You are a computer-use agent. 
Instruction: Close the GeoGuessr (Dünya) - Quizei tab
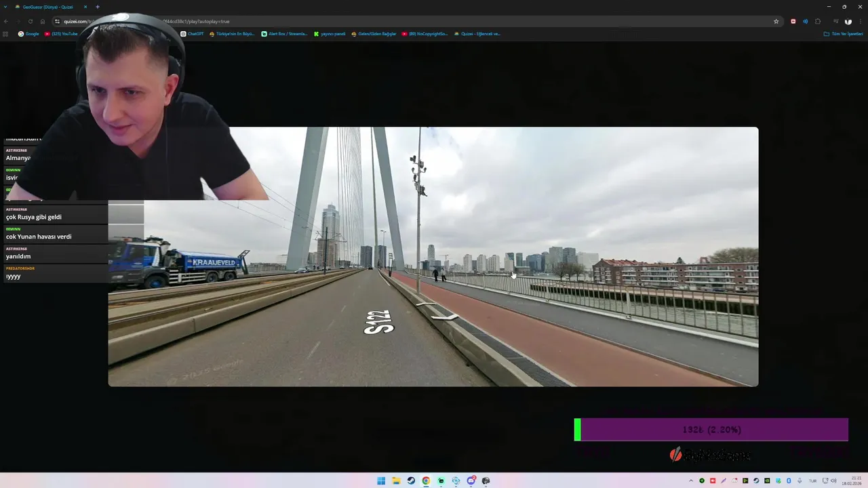click(85, 7)
